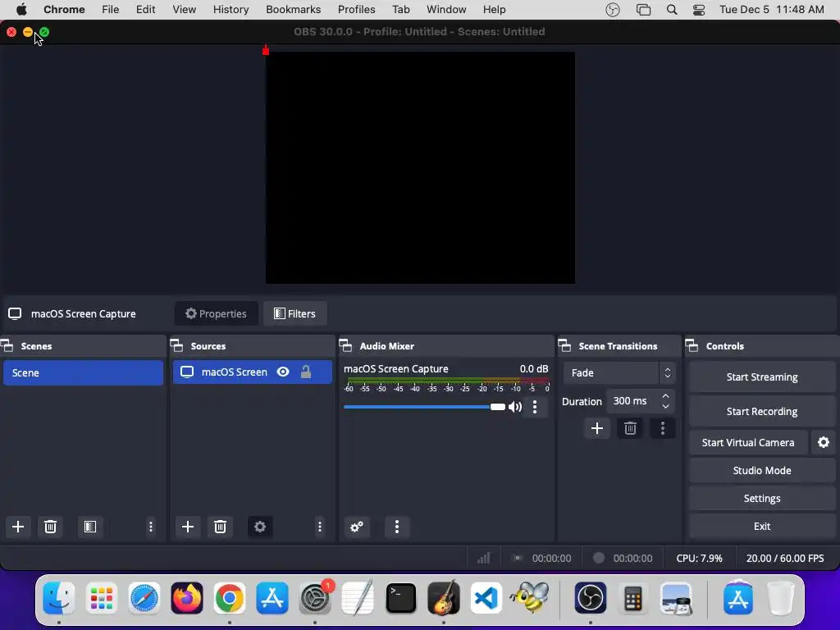The height and width of the screenshot is (630, 840).
Task: Enable Studio Mode
Action: [762, 470]
